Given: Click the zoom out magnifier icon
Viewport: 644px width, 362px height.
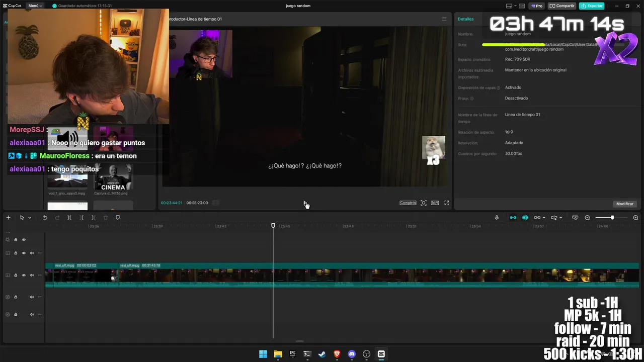Looking at the screenshot, I should 587,218.
